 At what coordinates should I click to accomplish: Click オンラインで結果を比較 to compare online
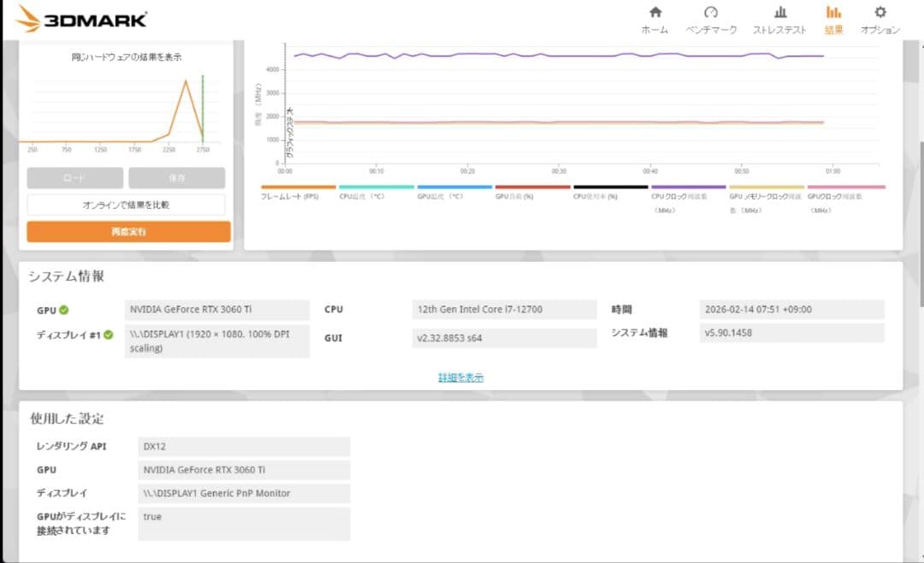pyautogui.click(x=127, y=204)
